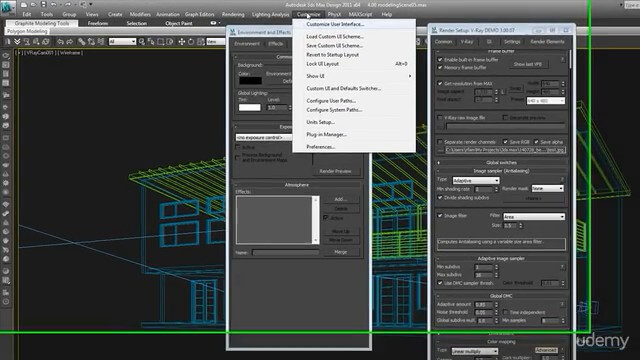This screenshot has width=640, height=360.
Task: Click the atmosphere effect Name input field
Action: click(286, 253)
